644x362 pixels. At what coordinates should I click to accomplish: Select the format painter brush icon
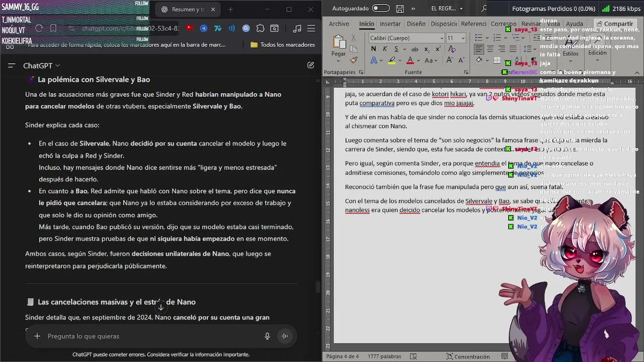354,60
